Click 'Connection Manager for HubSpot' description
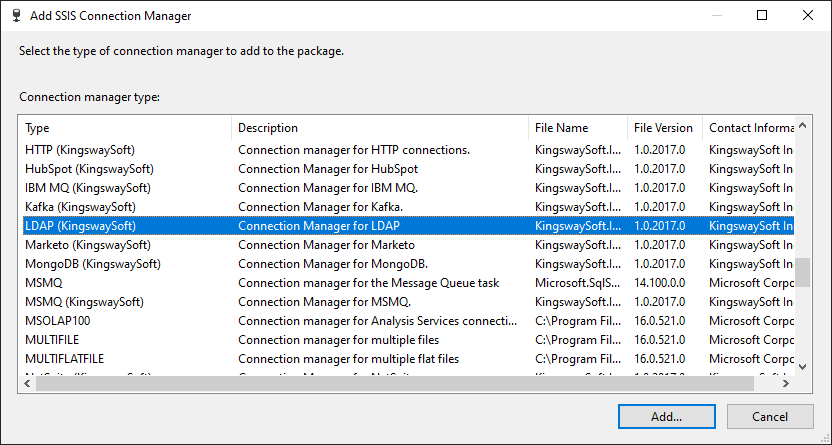The image size is (832, 445). 328,169
